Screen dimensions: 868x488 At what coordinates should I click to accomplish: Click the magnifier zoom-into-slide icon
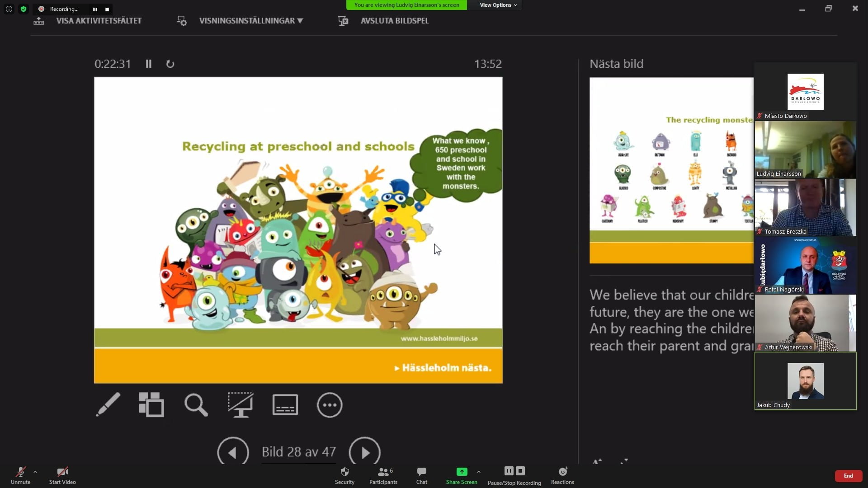point(196,404)
